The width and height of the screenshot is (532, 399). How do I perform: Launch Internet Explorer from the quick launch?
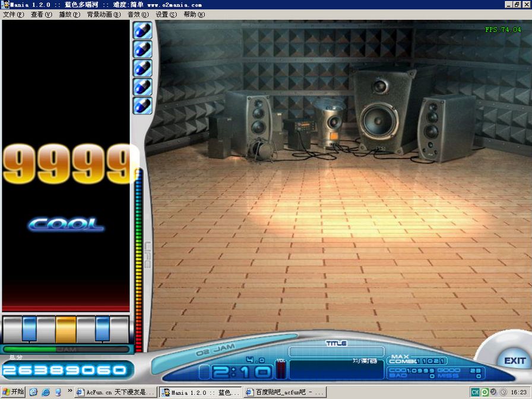[46, 392]
